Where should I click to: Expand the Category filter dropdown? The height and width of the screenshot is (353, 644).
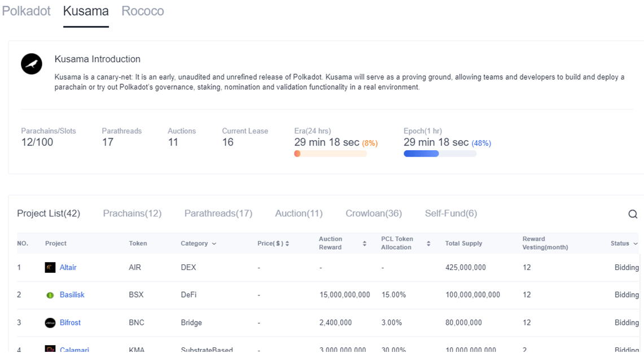pyautogui.click(x=214, y=243)
